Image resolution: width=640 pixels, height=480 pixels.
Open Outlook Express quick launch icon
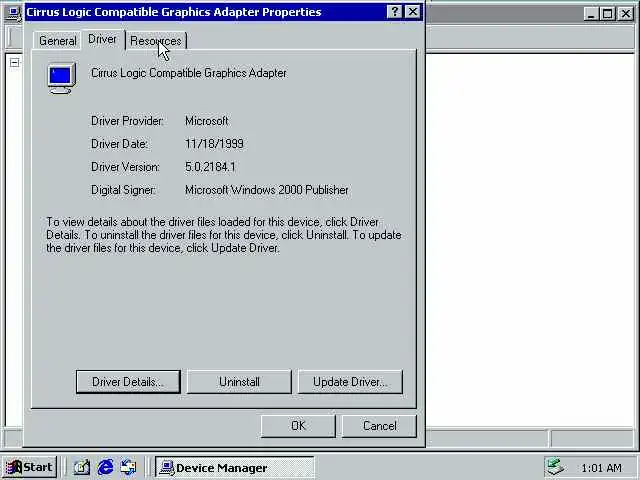129,467
